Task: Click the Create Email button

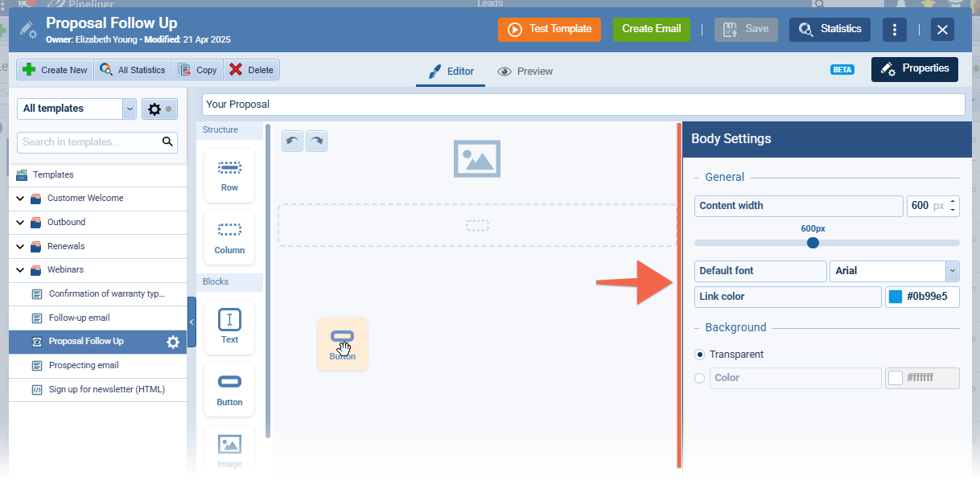Action: pyautogui.click(x=651, y=29)
